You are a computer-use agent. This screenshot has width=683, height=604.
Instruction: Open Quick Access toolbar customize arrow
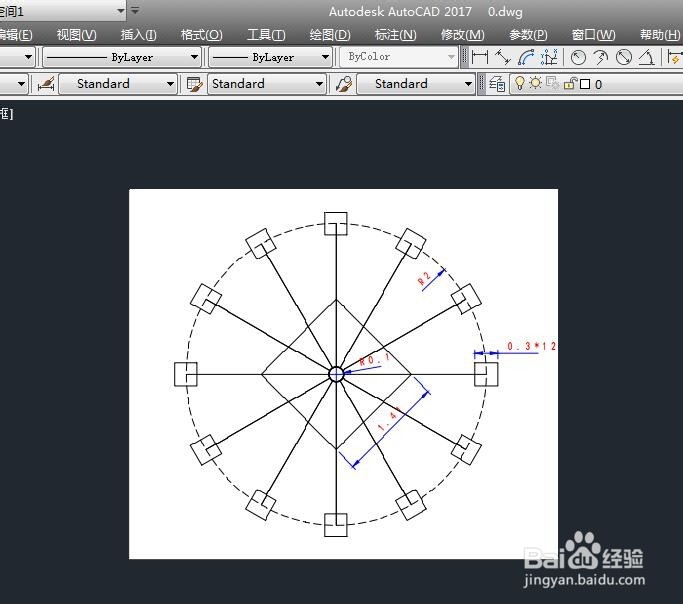point(135,10)
